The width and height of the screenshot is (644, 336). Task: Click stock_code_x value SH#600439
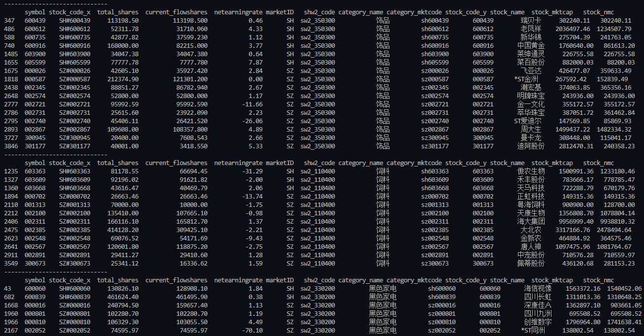75,21
